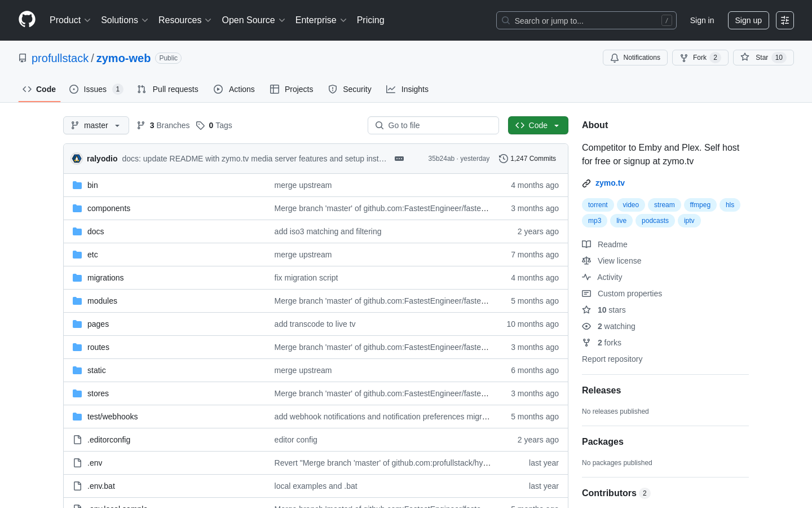The height and width of the screenshot is (508, 812).
Task: Click the Notifications bell icon
Action: click(615, 58)
